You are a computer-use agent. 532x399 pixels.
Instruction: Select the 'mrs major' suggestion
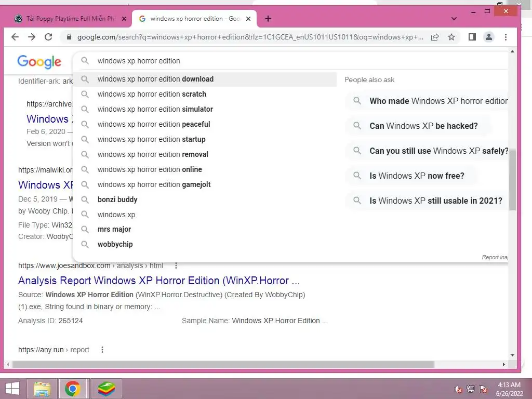pos(205,229)
